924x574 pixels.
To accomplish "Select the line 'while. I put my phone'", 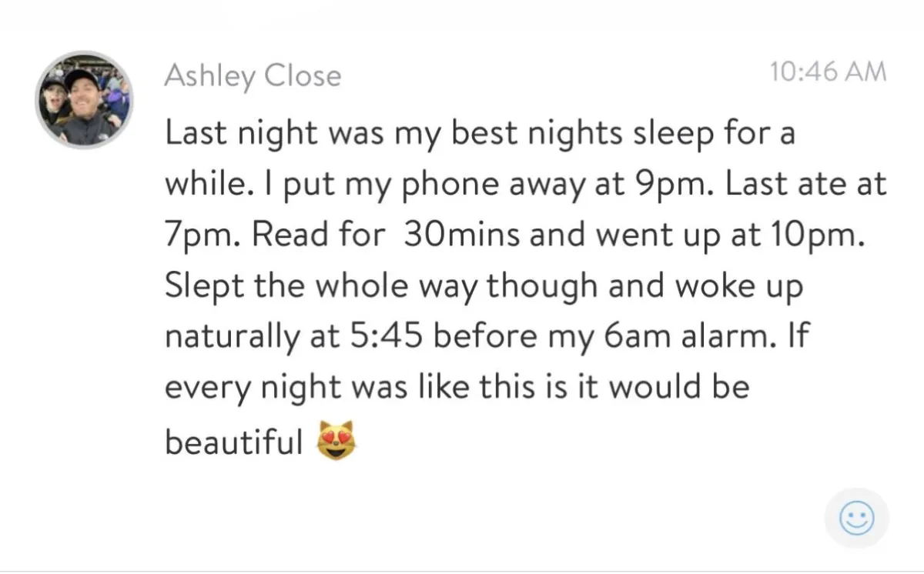I will click(x=525, y=185).
